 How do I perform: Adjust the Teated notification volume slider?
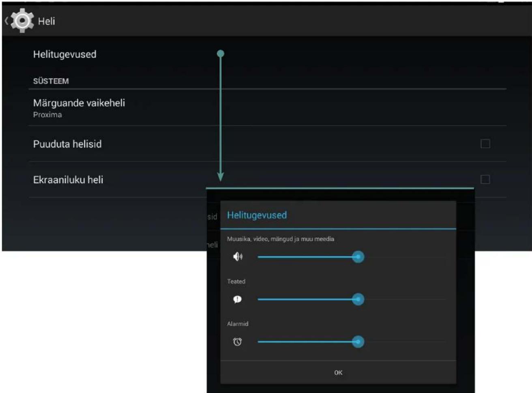tap(358, 299)
